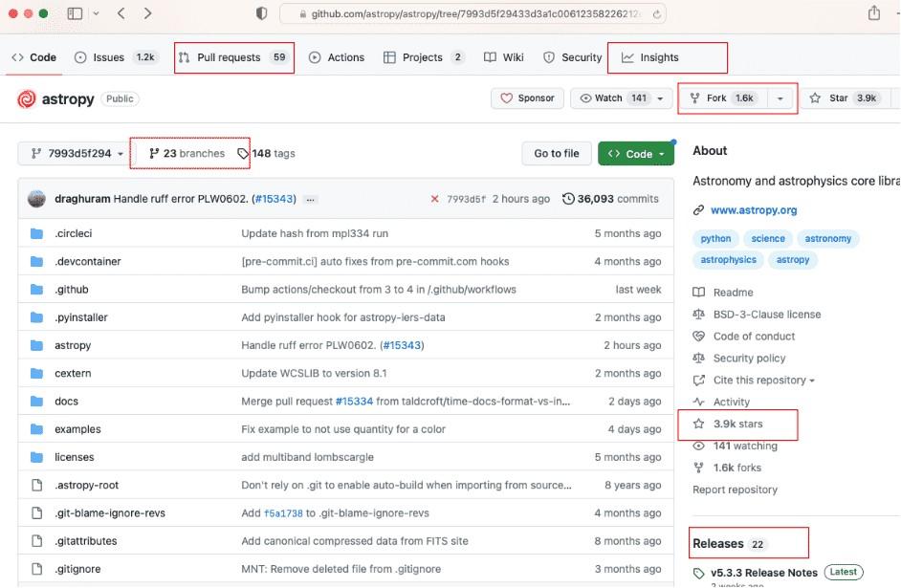This screenshot has width=901, height=588.
Task: Expand Cite this repository dropdown
Action: point(763,381)
